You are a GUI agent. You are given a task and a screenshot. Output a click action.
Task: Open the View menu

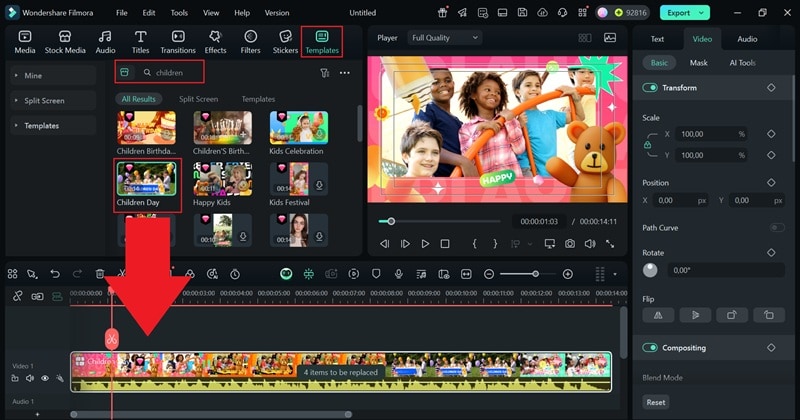click(211, 13)
